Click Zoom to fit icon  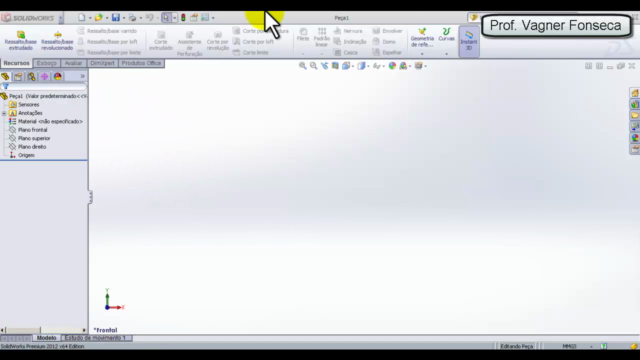[302, 66]
